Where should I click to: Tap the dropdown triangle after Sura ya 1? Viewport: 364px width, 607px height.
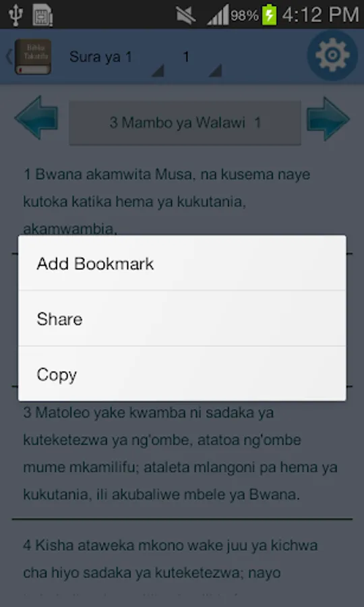(158, 70)
